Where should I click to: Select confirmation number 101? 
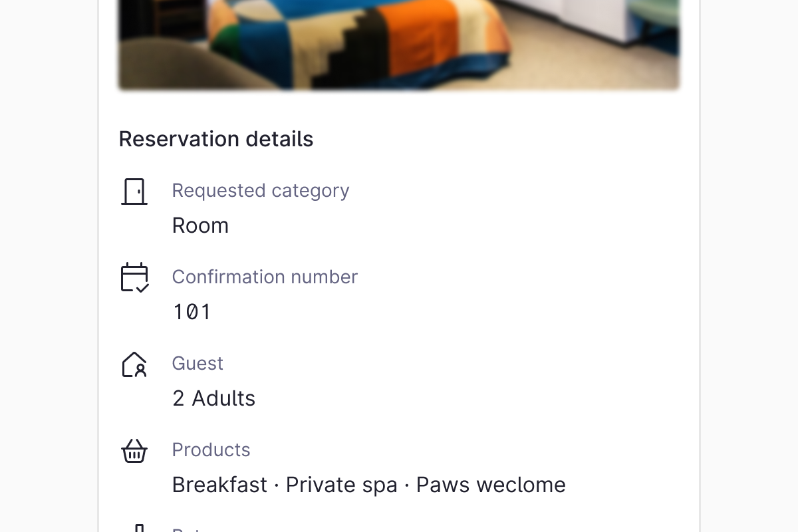[192, 312]
